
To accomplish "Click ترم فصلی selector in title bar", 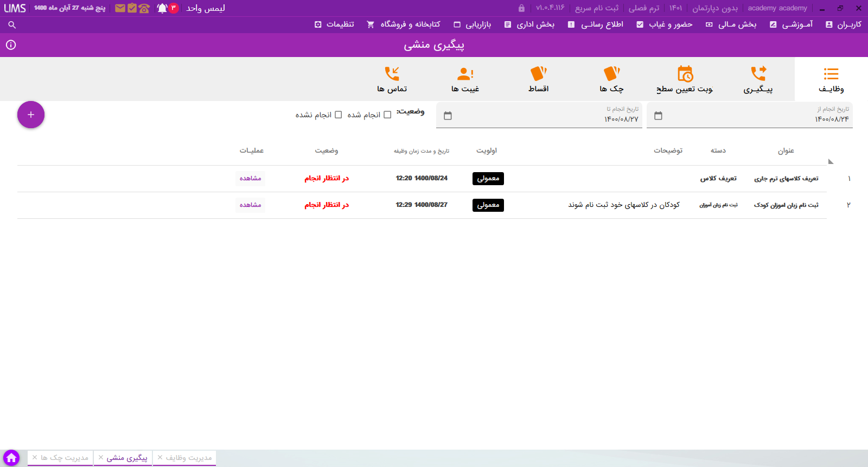I will pos(644,8).
